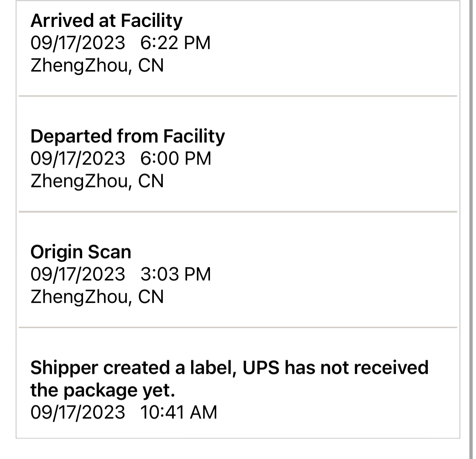Select the 6:22 PM timestamp

click(x=175, y=43)
